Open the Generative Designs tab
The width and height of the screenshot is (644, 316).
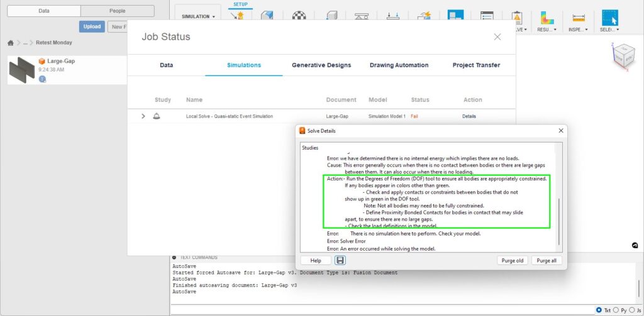(321, 65)
